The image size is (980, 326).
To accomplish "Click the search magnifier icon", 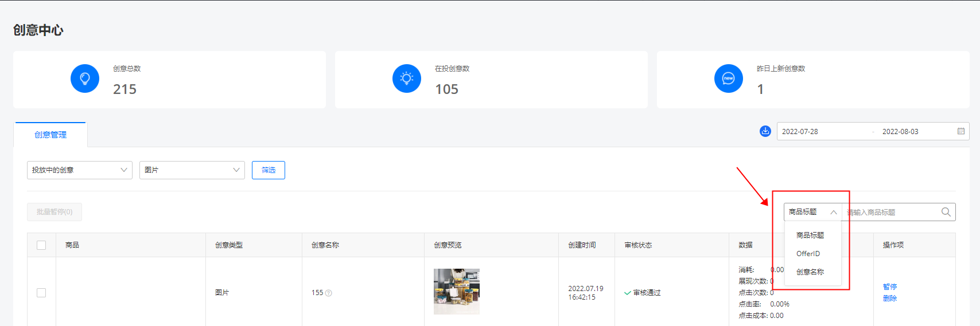I will 946,212.
